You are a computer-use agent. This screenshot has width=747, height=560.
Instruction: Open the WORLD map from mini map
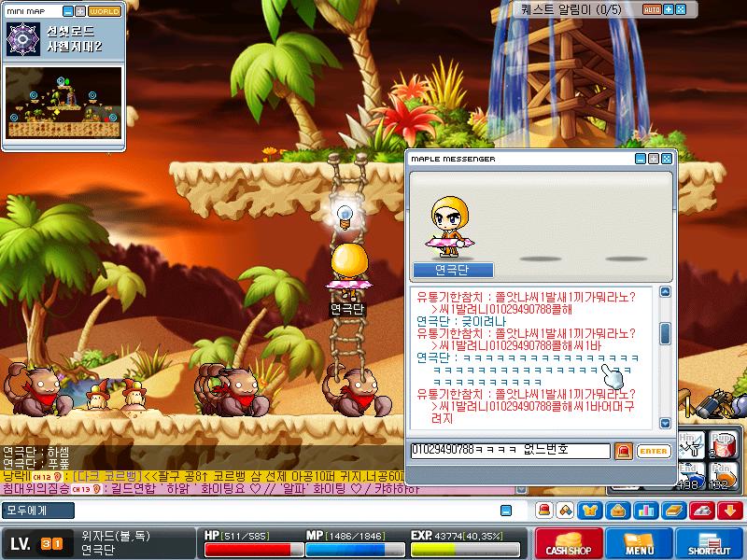[105, 11]
